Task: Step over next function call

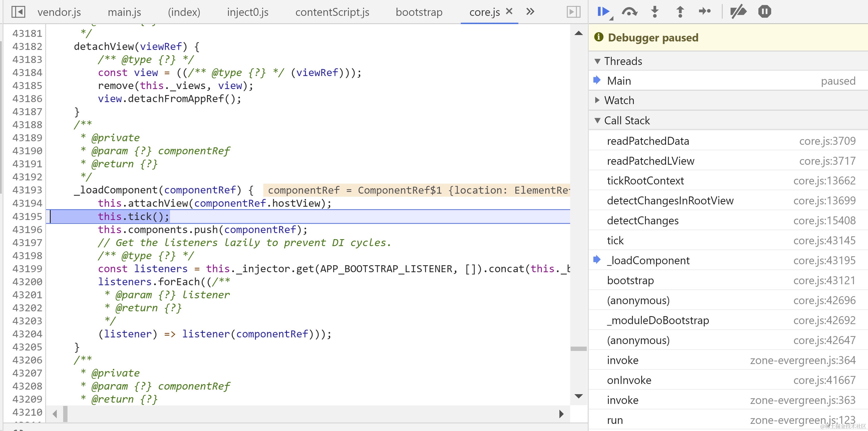Action: [629, 12]
